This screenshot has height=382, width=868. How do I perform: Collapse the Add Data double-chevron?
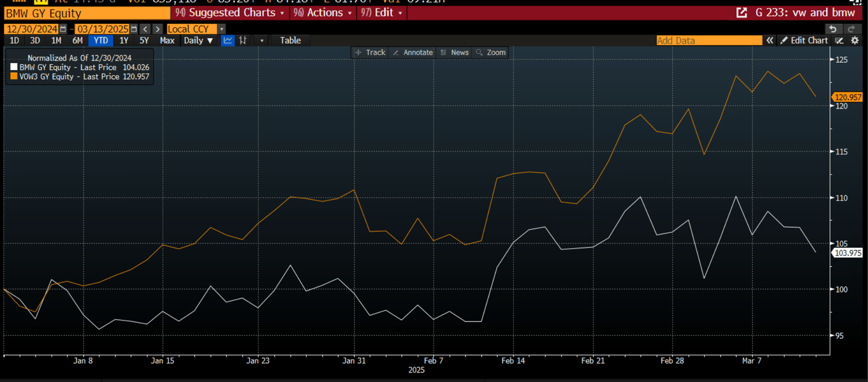coord(770,40)
